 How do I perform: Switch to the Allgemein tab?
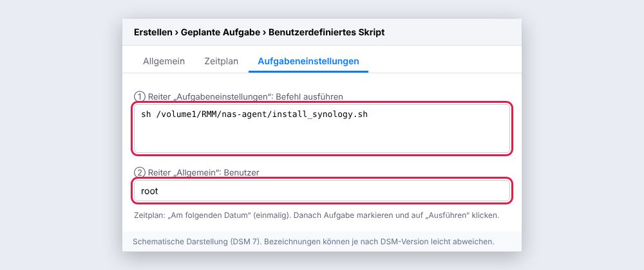click(x=164, y=61)
